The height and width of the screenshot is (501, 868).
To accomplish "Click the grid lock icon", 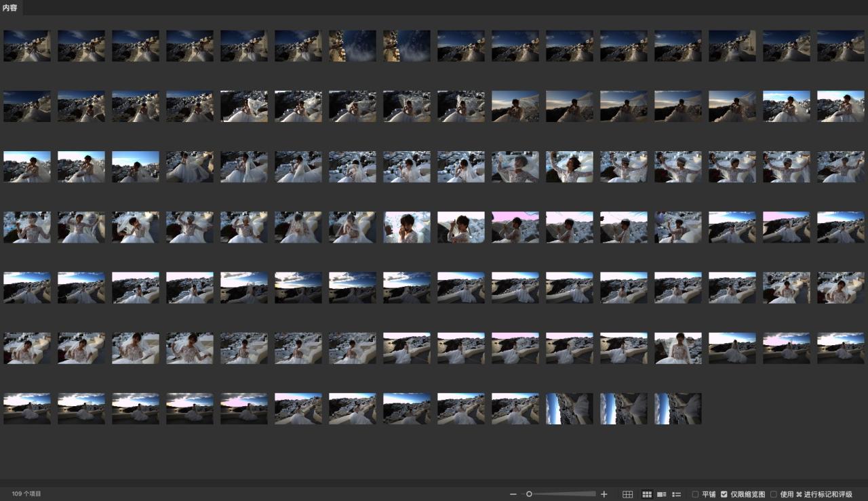I will [x=627, y=494].
